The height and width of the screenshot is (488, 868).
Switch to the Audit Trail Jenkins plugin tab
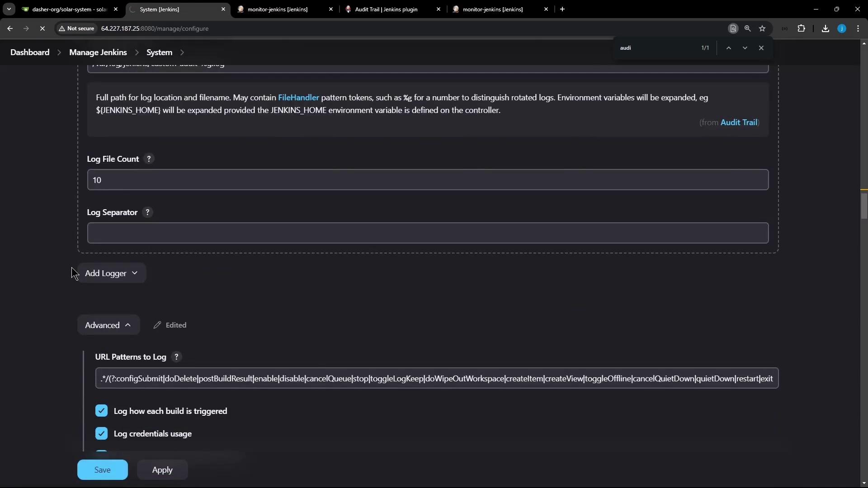(387, 9)
